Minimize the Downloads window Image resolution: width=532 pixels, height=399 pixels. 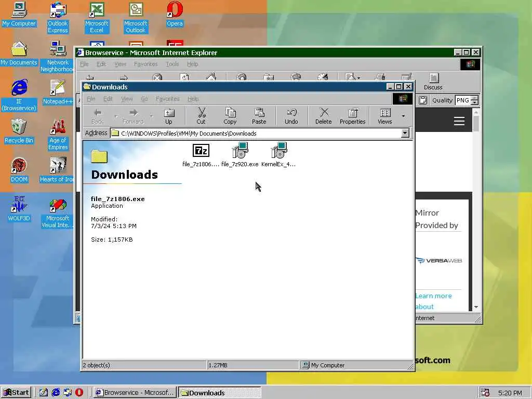point(390,87)
